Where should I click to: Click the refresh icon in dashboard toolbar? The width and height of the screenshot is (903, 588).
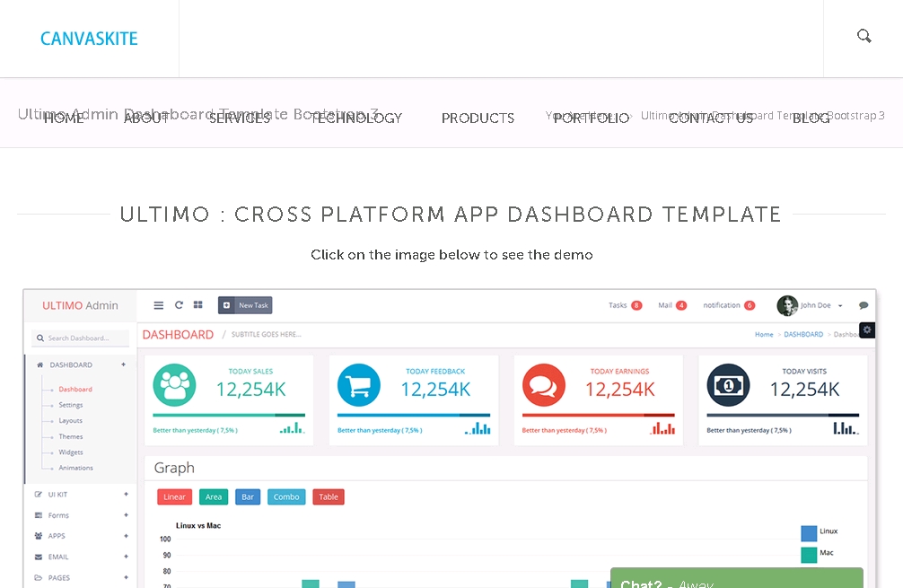(x=179, y=305)
